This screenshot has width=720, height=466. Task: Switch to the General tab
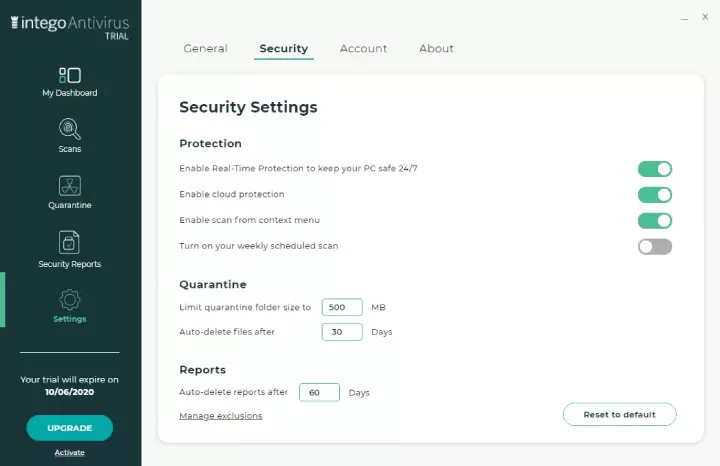(x=205, y=48)
